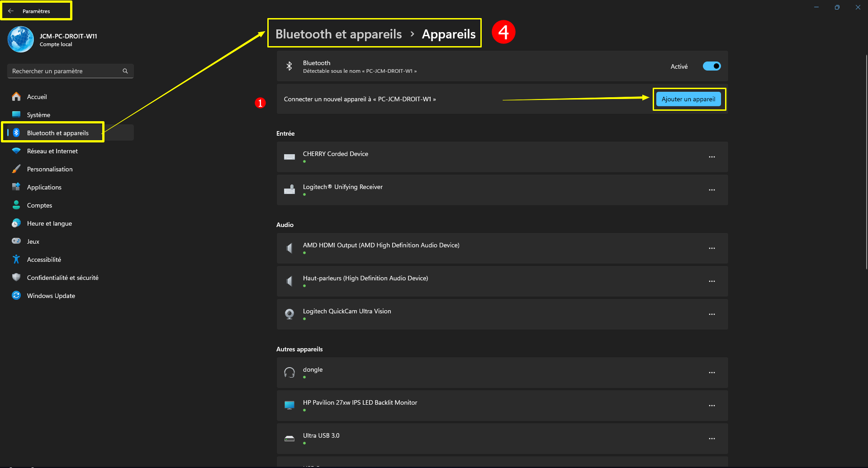Click the Rechercher un paramètre search field

click(66, 71)
